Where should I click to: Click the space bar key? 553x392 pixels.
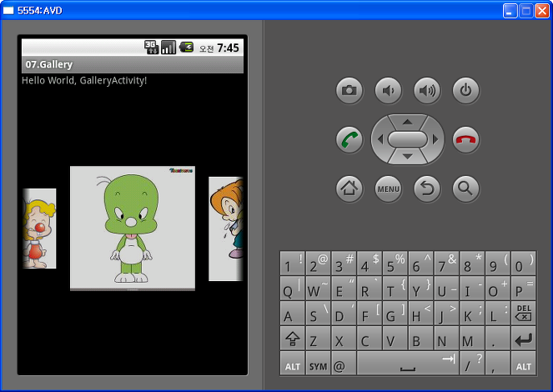point(408,363)
